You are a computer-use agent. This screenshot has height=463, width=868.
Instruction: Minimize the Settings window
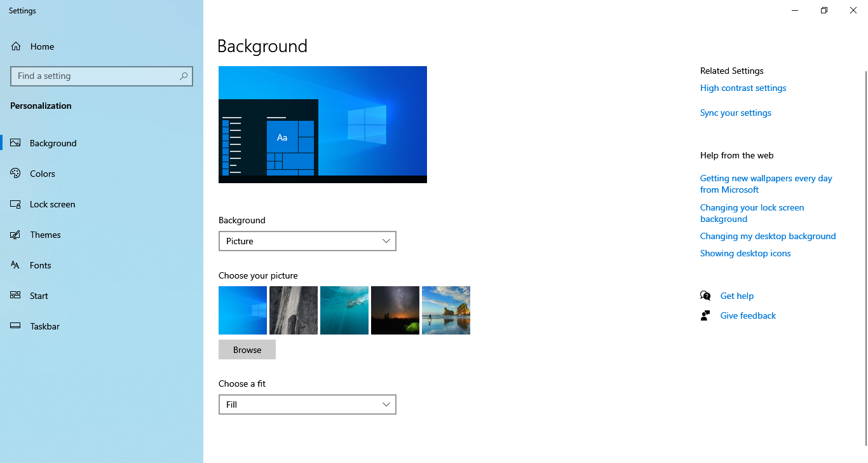795,10
